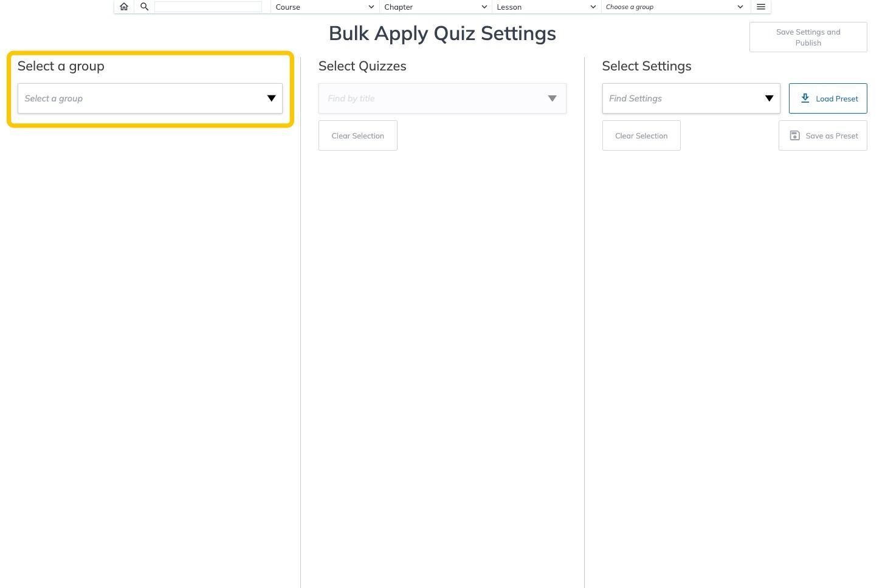Click the download icon on Load Preset
885x588 pixels.
(x=805, y=98)
